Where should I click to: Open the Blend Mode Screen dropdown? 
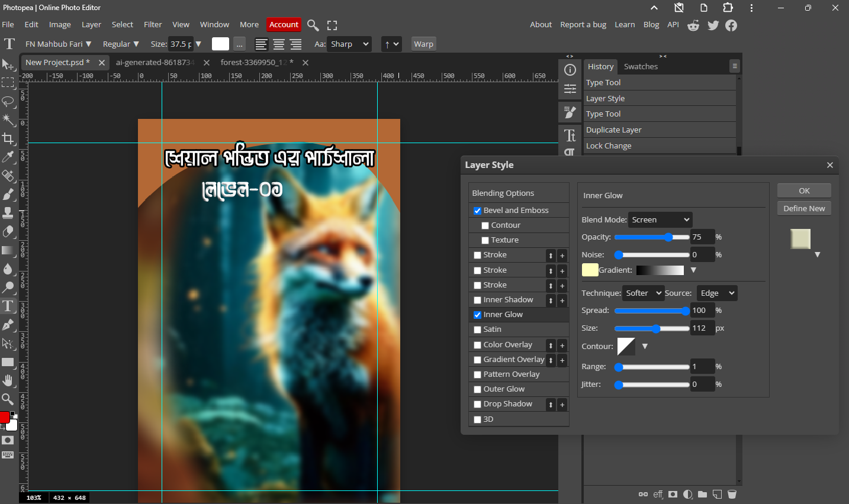pos(660,219)
